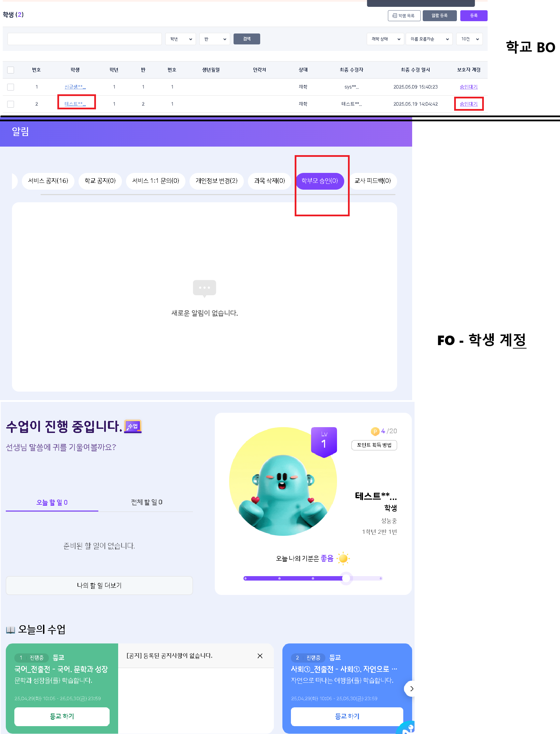The image size is (560, 734).
Task: Close the notice banner with X
Action: pos(260,656)
